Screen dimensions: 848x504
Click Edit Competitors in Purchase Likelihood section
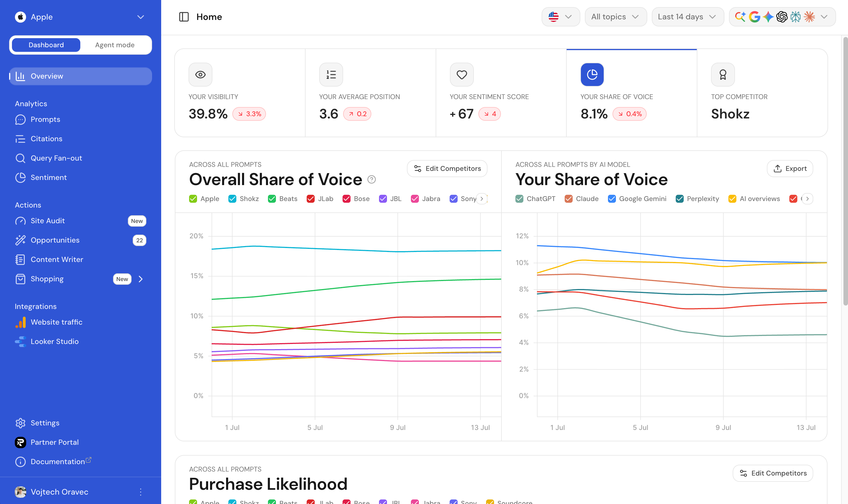[x=773, y=473]
